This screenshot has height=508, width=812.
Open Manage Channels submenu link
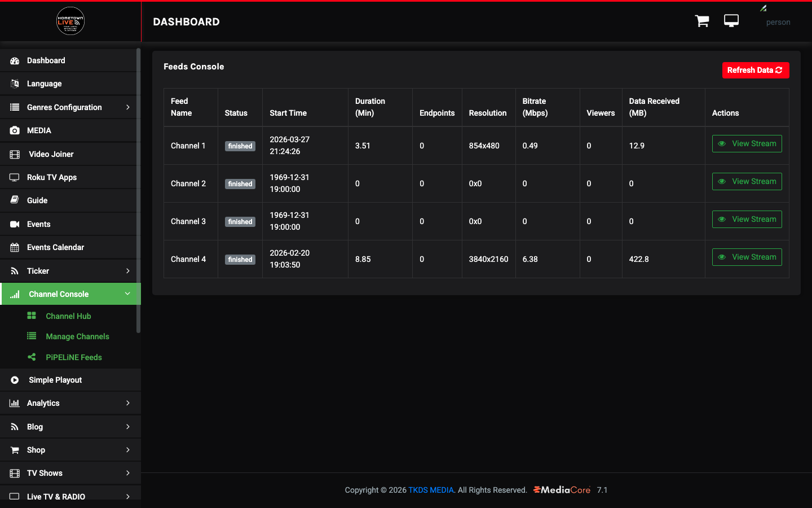click(x=77, y=336)
